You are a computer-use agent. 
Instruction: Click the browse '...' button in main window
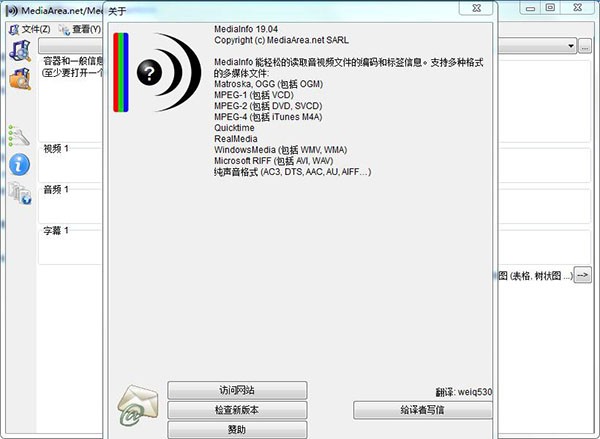[x=584, y=46]
